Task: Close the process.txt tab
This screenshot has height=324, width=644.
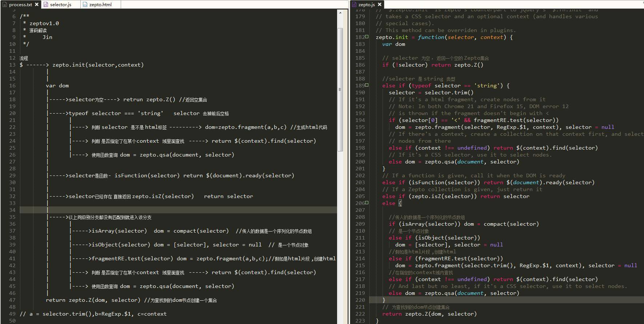Action: coord(37,5)
